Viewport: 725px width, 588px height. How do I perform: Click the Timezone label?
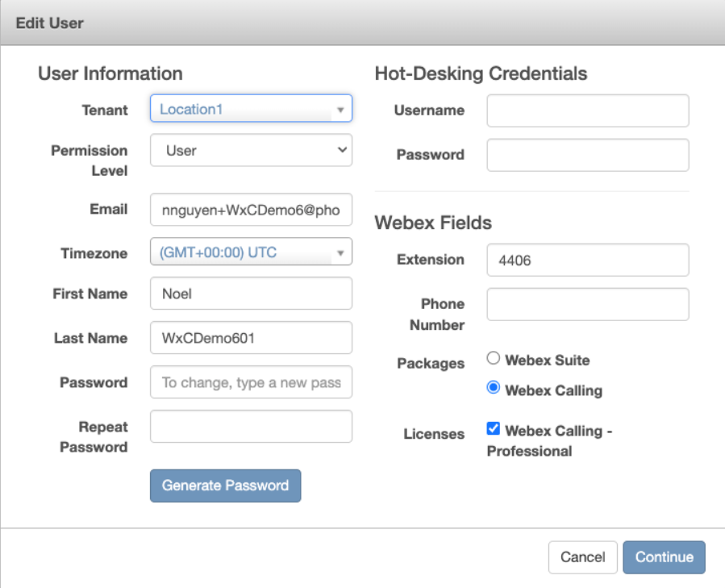[x=94, y=253]
